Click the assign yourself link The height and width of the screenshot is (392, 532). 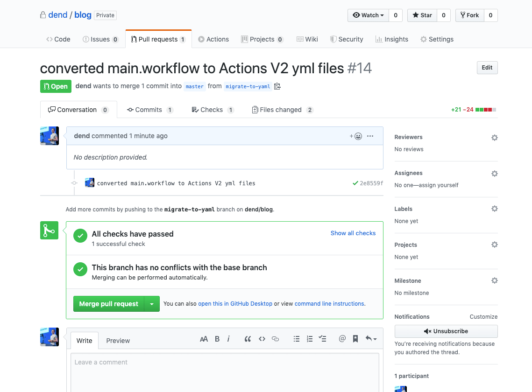[x=439, y=185]
